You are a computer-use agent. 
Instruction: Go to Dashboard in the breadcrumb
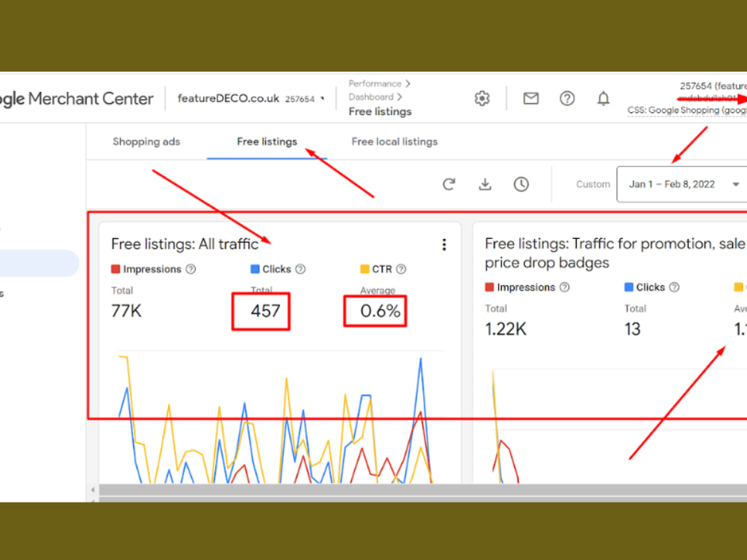click(x=371, y=97)
